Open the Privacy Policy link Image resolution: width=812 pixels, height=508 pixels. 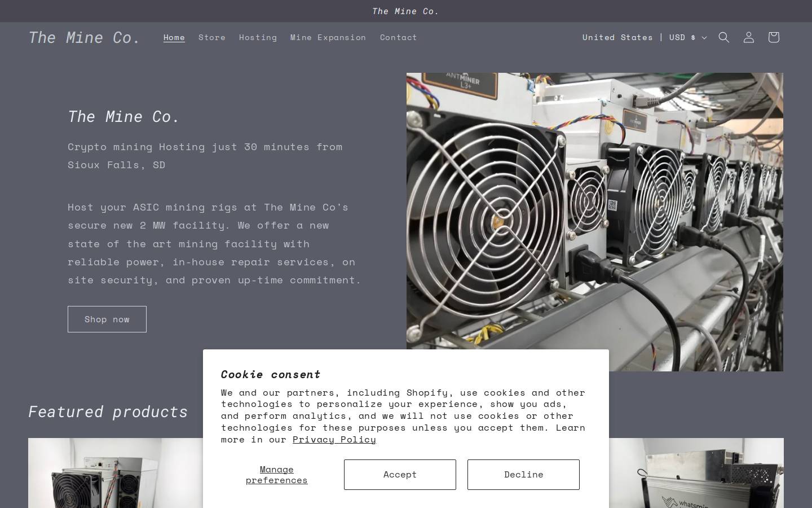click(x=334, y=439)
